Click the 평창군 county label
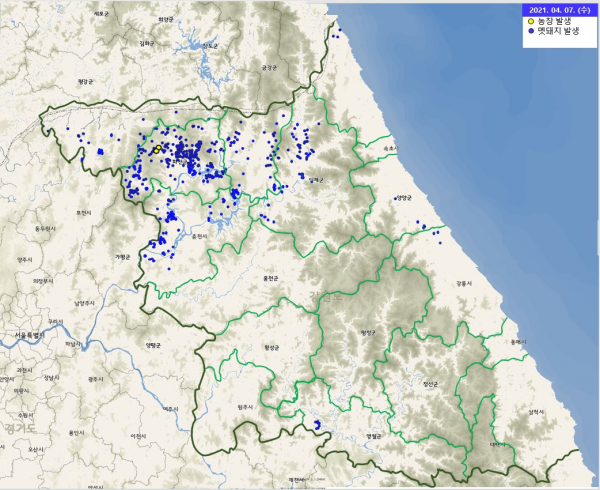600x490 pixels. (x=366, y=334)
